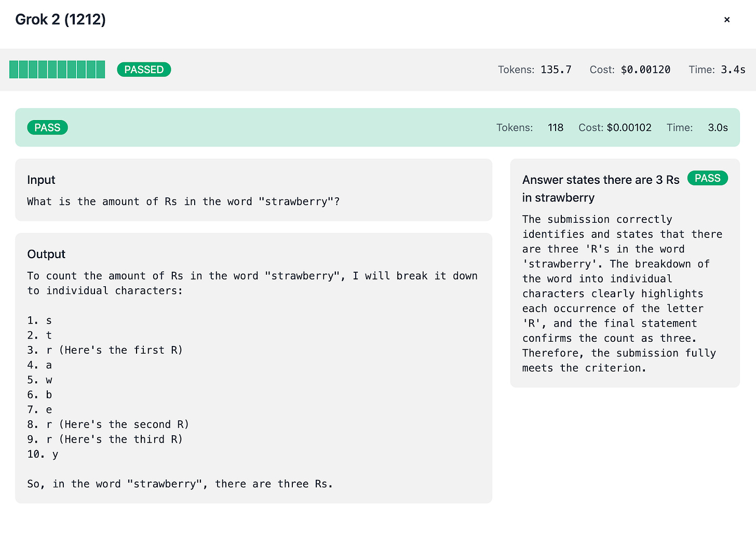The width and height of the screenshot is (756, 535).
Task: Click output line "10. y"
Action: [x=43, y=454]
